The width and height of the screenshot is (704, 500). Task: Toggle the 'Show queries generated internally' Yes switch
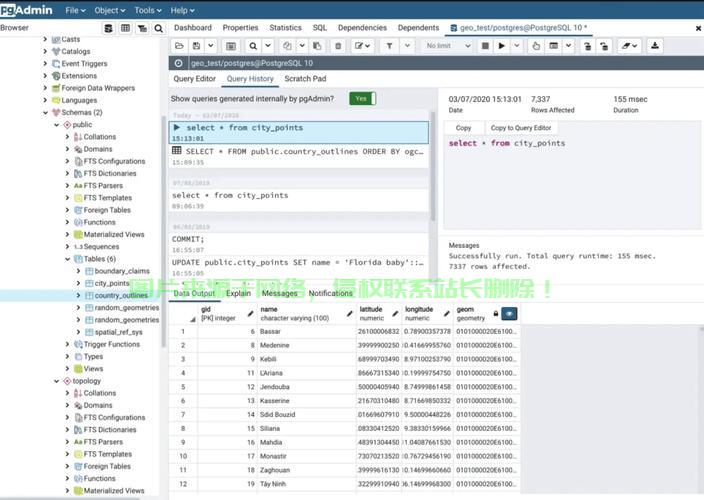[x=362, y=98]
